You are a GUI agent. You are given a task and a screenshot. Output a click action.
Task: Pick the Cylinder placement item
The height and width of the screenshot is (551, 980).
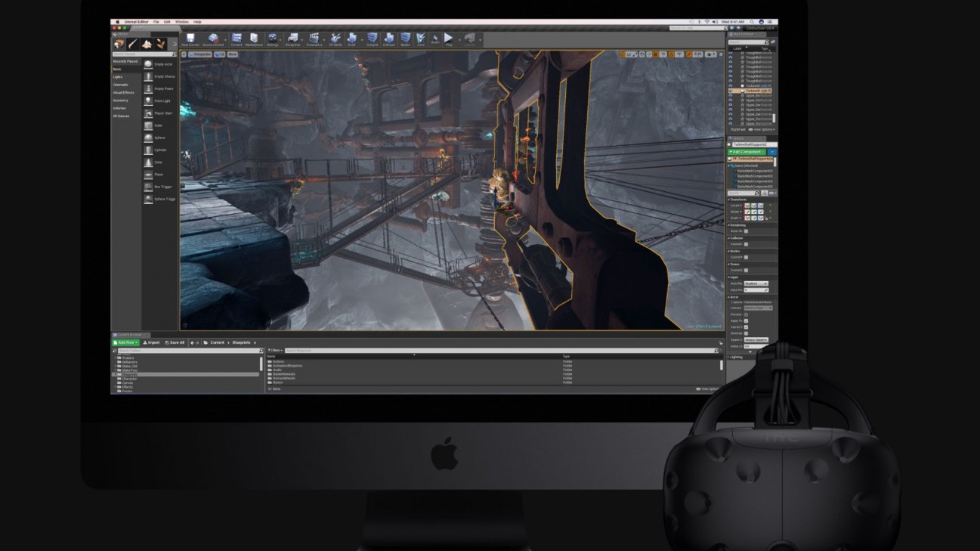(x=159, y=150)
